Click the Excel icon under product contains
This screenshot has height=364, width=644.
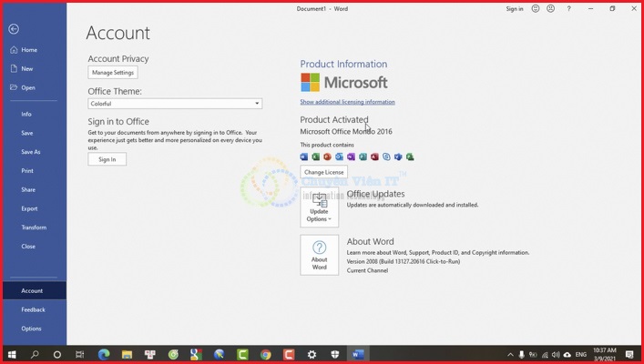coord(316,157)
